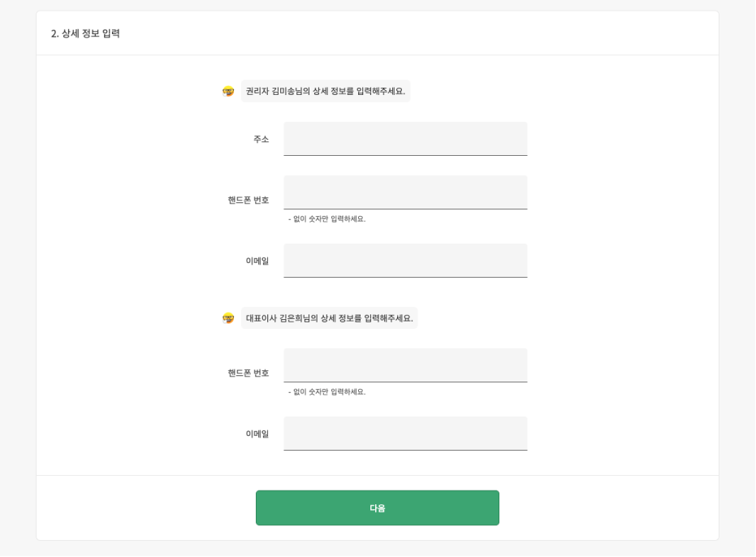Click the 이메일 field under 권리자 section
756x557 pixels.
click(x=405, y=260)
